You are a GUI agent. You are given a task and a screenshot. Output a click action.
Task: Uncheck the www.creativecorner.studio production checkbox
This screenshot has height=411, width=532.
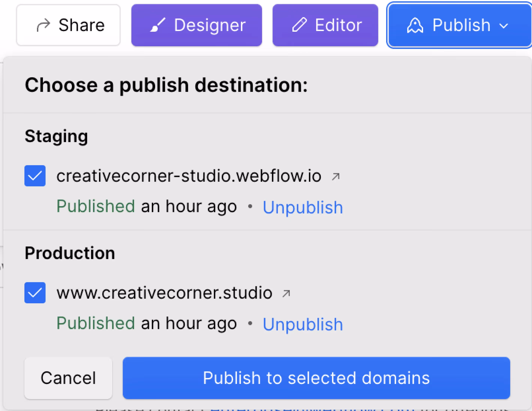[35, 293]
